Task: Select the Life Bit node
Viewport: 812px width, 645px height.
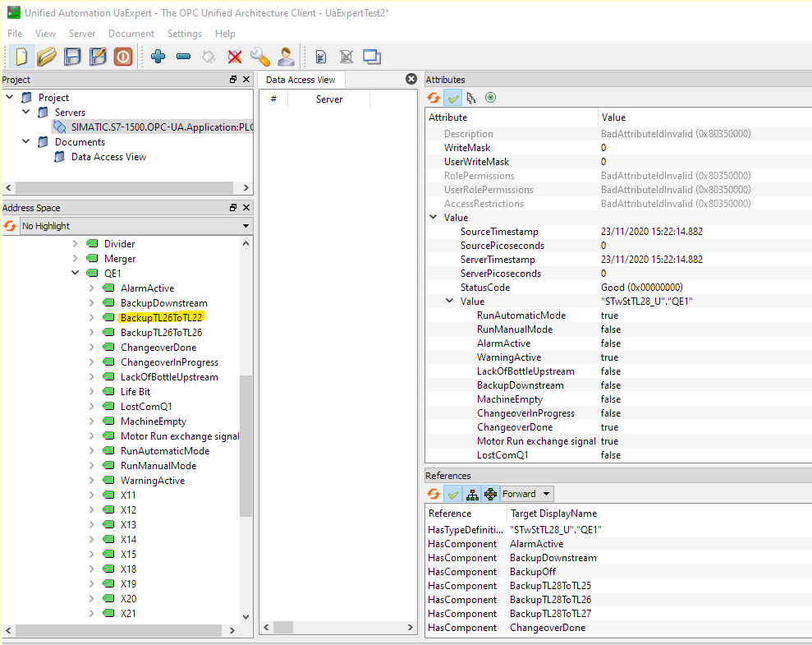Action: pyautogui.click(x=135, y=392)
